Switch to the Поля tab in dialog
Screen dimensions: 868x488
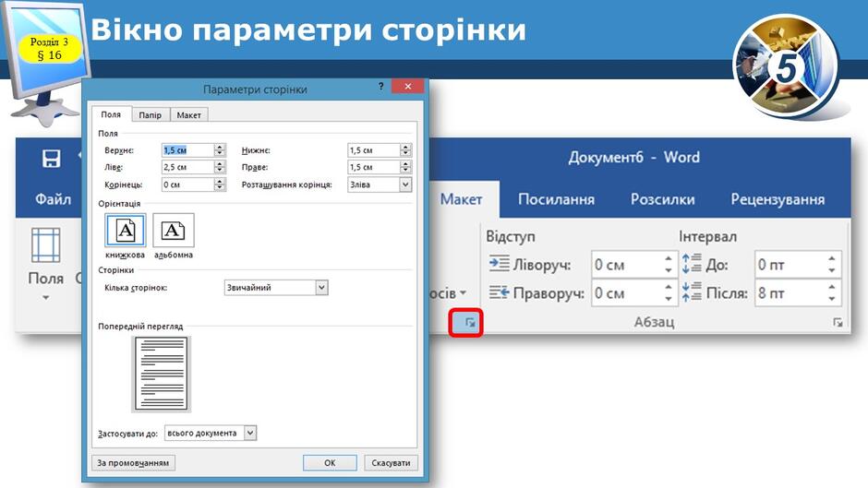(x=111, y=114)
